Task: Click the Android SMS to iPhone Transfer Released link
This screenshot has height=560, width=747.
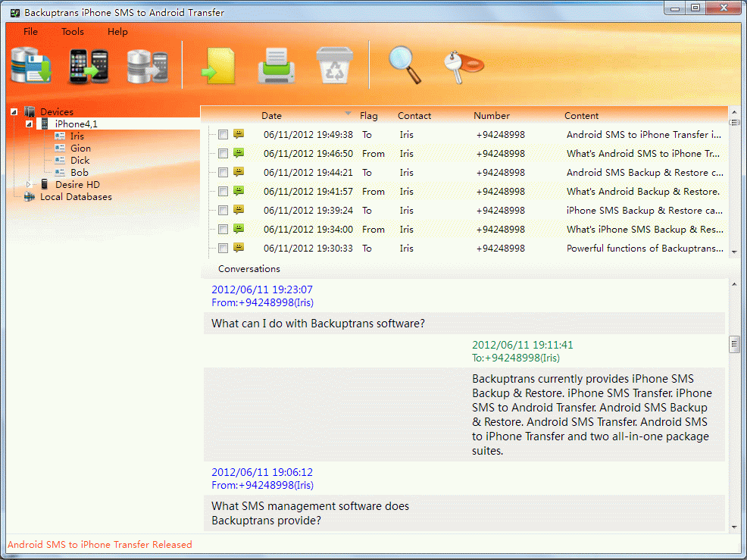Action: (x=100, y=545)
